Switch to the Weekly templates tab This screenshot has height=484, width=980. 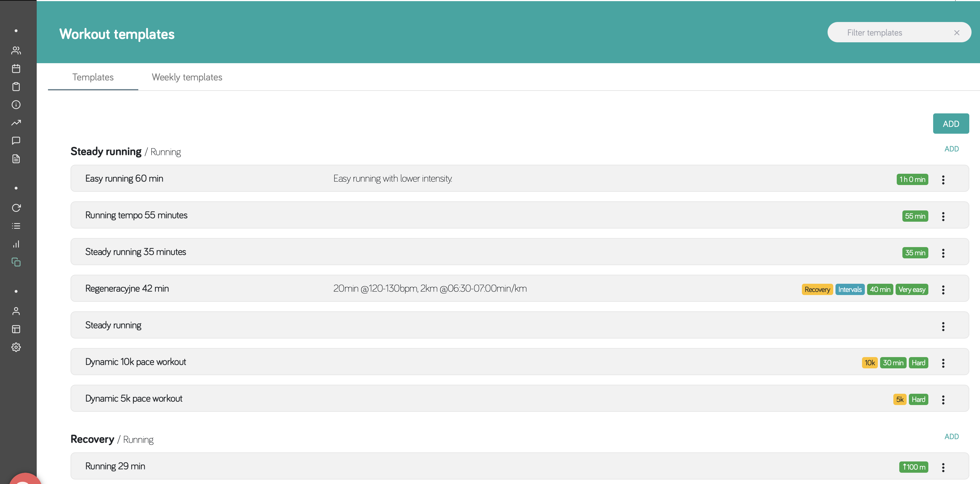187,77
